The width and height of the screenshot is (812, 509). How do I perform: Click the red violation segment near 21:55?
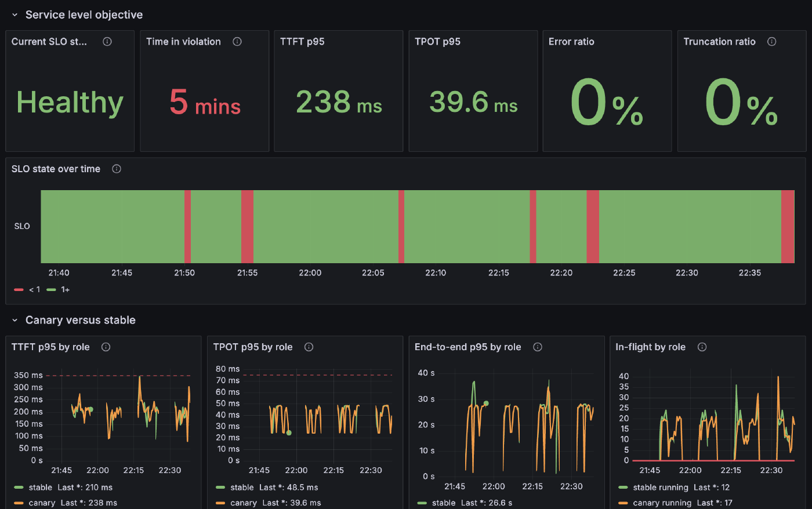tap(247, 227)
